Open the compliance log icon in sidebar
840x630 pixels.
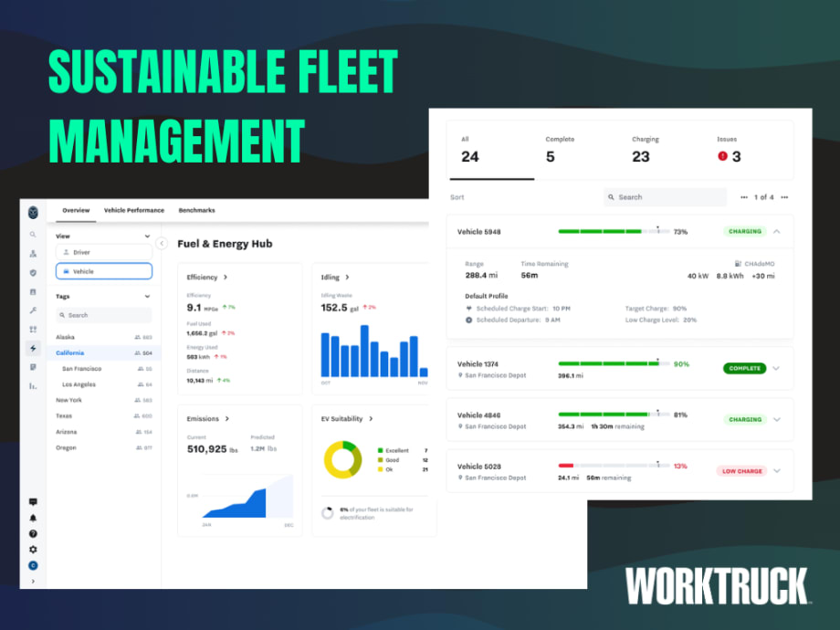click(x=33, y=292)
